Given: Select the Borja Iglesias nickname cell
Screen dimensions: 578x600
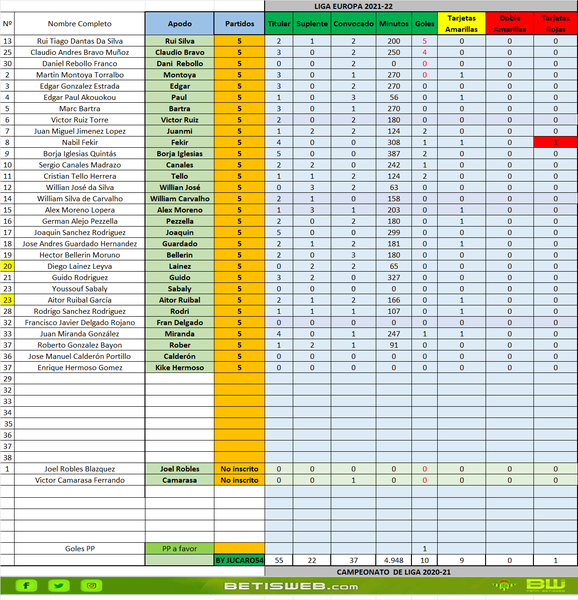Looking at the screenshot, I should [x=179, y=154].
